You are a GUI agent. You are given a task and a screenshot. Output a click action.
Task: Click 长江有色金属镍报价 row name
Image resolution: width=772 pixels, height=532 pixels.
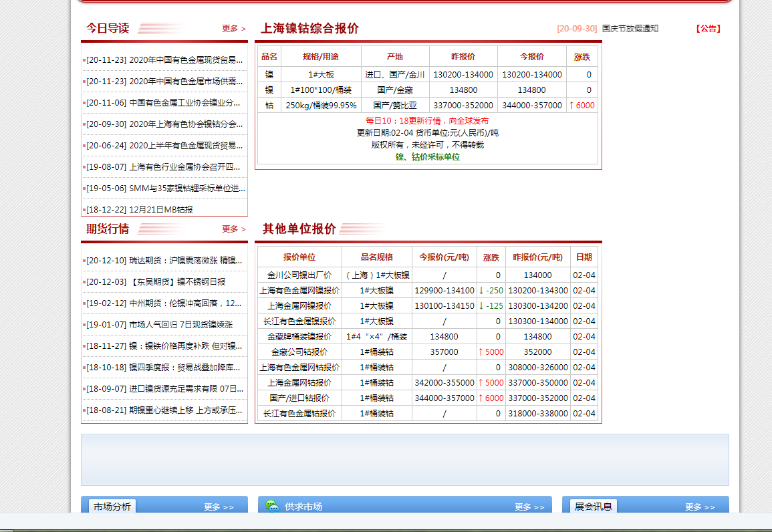[299, 321]
